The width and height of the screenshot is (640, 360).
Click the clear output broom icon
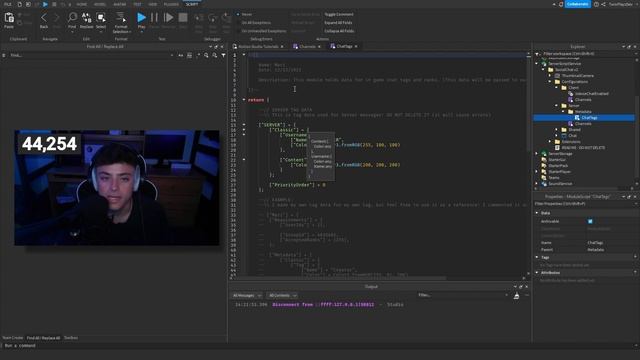[x=516, y=296]
